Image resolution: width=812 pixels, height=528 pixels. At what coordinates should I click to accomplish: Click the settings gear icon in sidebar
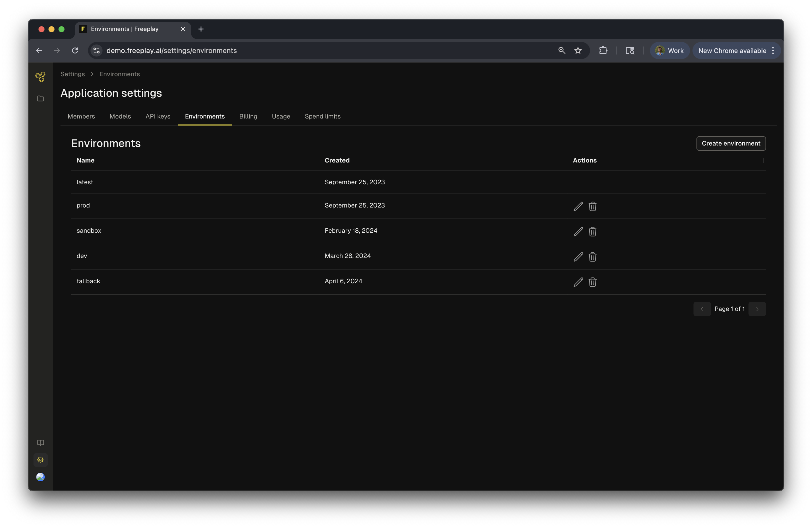pos(40,460)
